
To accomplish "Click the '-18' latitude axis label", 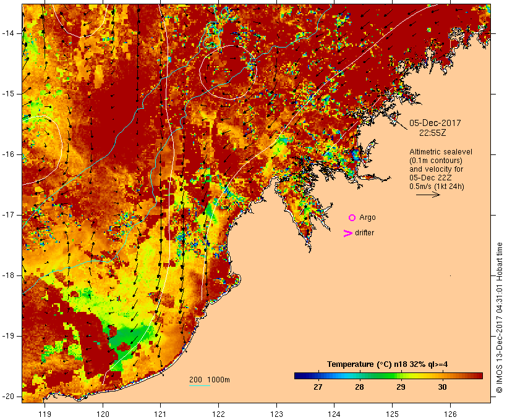I will point(8,275).
